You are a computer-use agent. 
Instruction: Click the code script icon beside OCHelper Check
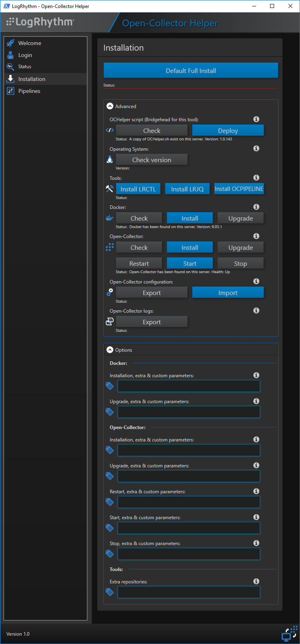coord(110,130)
